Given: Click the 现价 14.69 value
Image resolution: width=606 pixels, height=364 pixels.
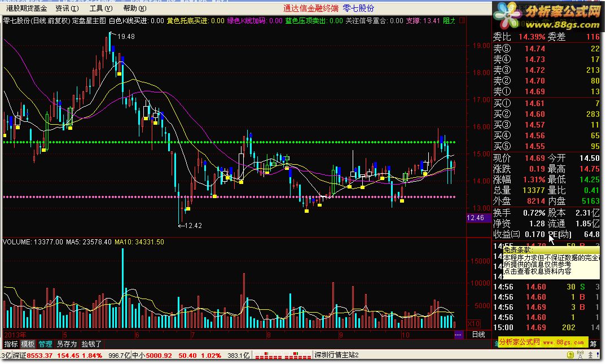Looking at the screenshot, I should click(534, 159).
